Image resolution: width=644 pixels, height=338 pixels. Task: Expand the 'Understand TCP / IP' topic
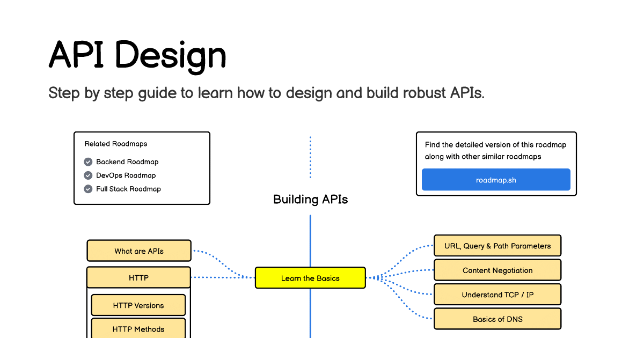pos(497,295)
